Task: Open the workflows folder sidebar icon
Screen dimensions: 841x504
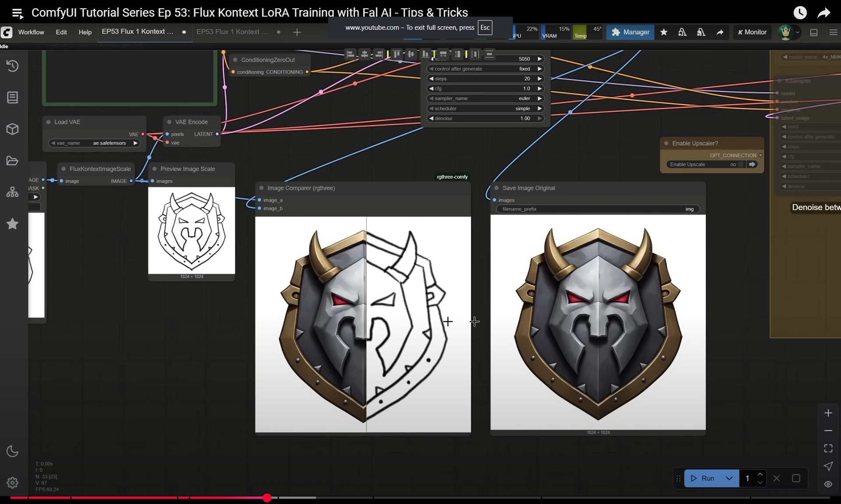Action: point(12,161)
